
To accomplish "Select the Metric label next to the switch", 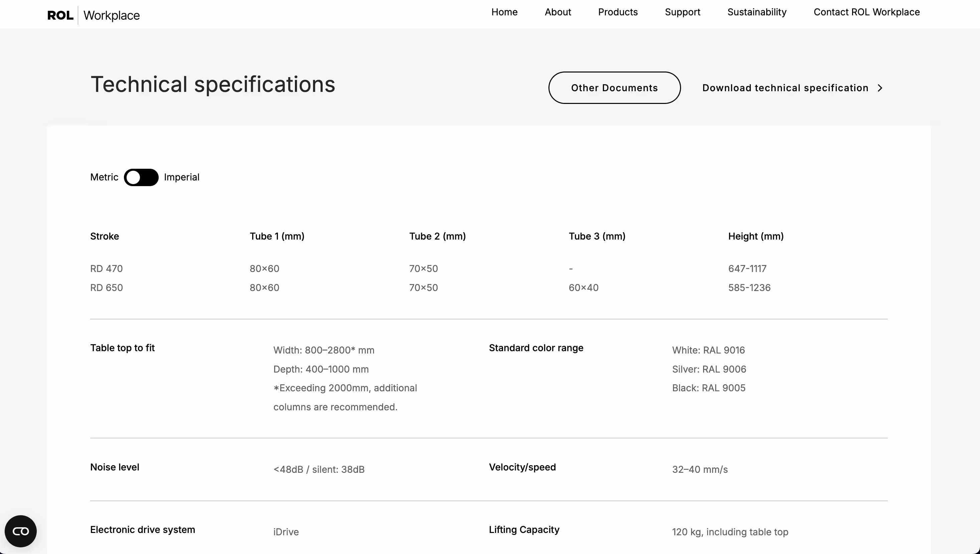I will (104, 177).
